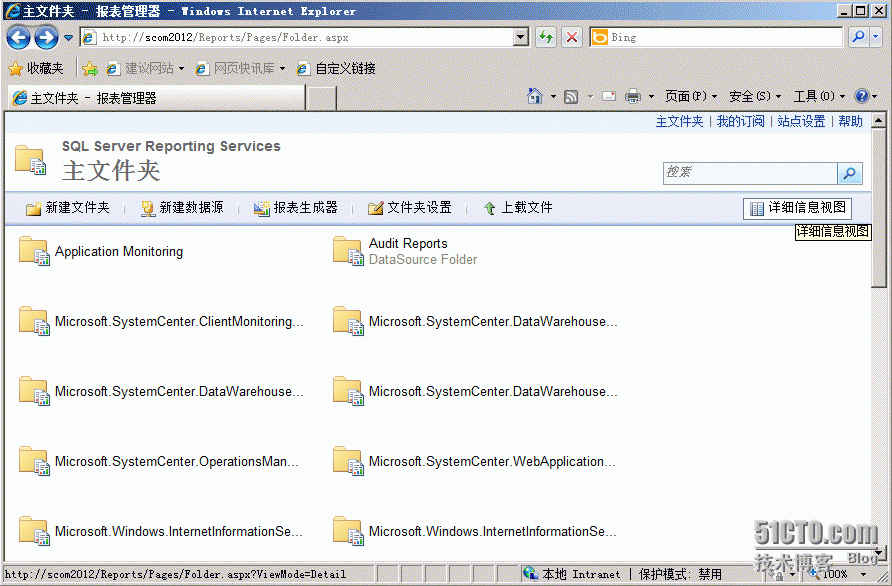The width and height of the screenshot is (892, 586).
Task: Click the page vertical scrollbar thumb
Action: pos(878,208)
